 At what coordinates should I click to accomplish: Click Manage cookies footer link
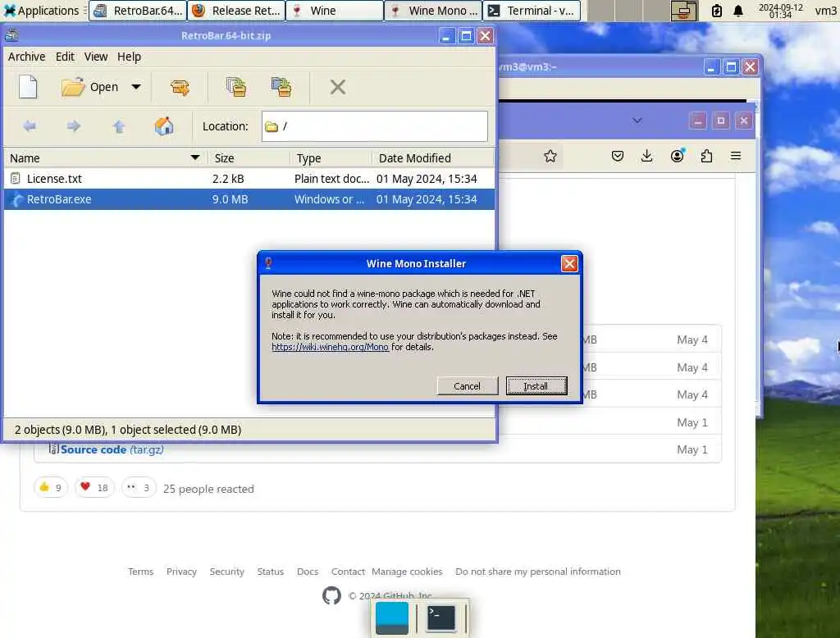[407, 572]
